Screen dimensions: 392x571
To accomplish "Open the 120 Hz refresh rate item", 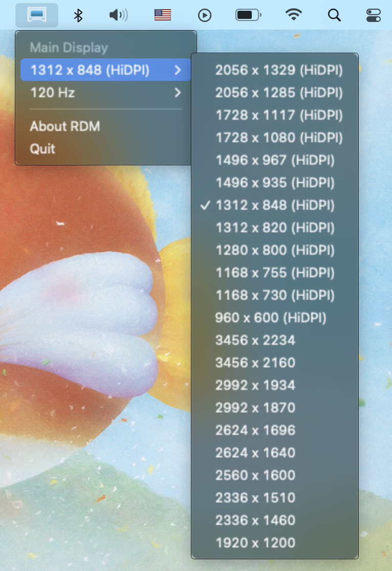I will (106, 93).
